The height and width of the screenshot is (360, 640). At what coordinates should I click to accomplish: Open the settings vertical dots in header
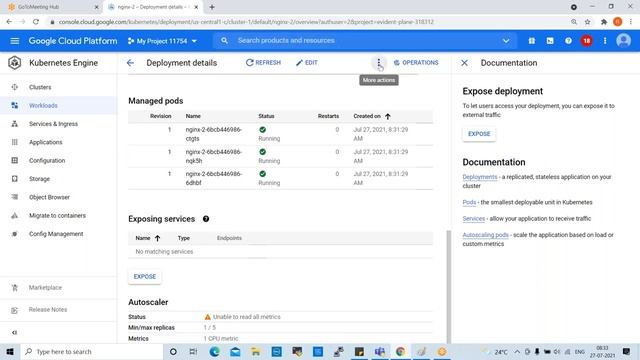point(605,41)
